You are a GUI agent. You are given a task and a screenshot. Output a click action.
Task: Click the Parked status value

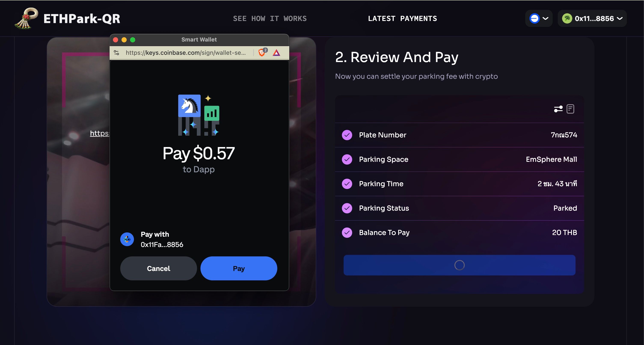[565, 208]
